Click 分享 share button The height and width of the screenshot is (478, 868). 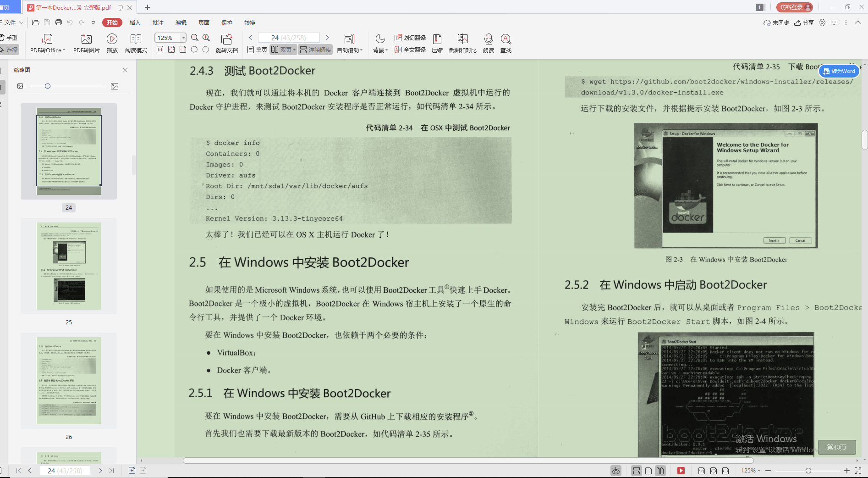[x=804, y=22]
